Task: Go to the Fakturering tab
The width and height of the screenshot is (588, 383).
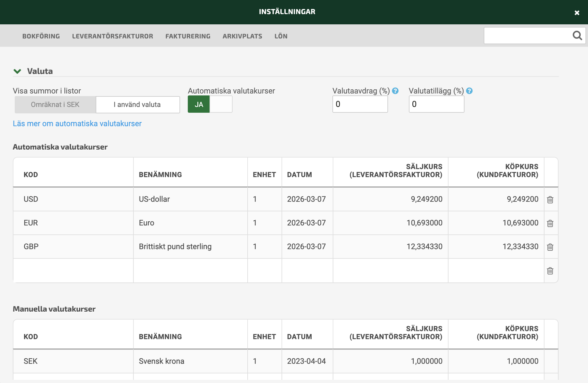Action: click(188, 36)
